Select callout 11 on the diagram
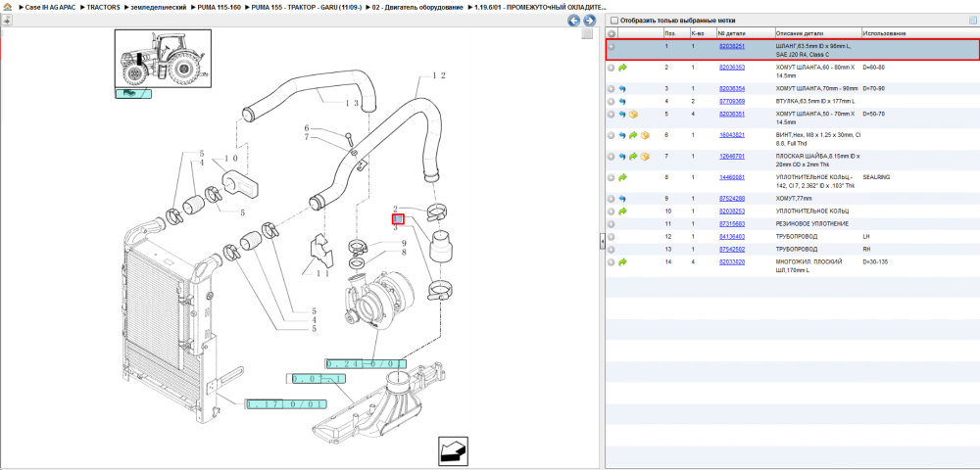Viewport: 980px width, 470px height. 321,274
